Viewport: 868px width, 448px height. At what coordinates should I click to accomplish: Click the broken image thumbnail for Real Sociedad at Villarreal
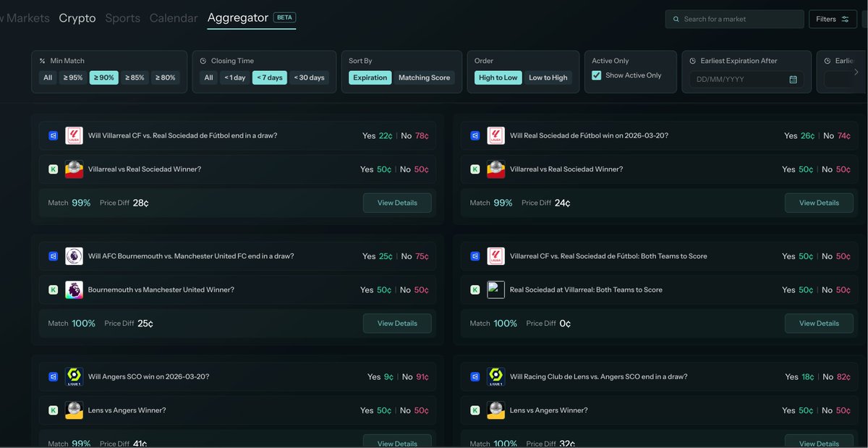click(x=495, y=289)
